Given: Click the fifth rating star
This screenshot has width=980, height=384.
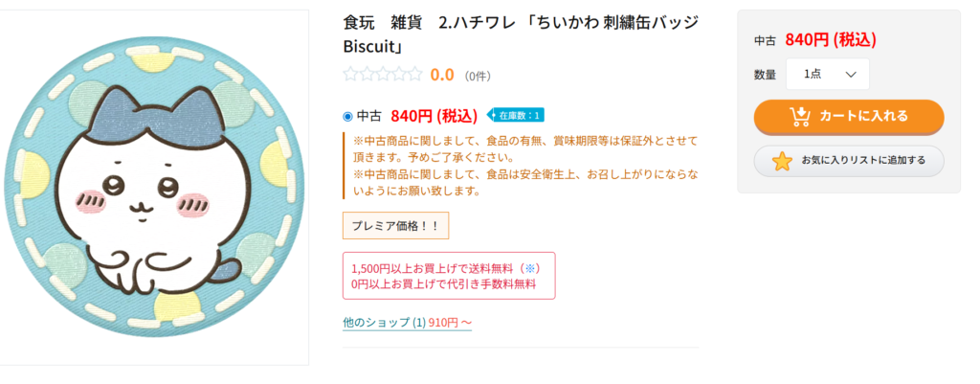Looking at the screenshot, I should pos(415,74).
